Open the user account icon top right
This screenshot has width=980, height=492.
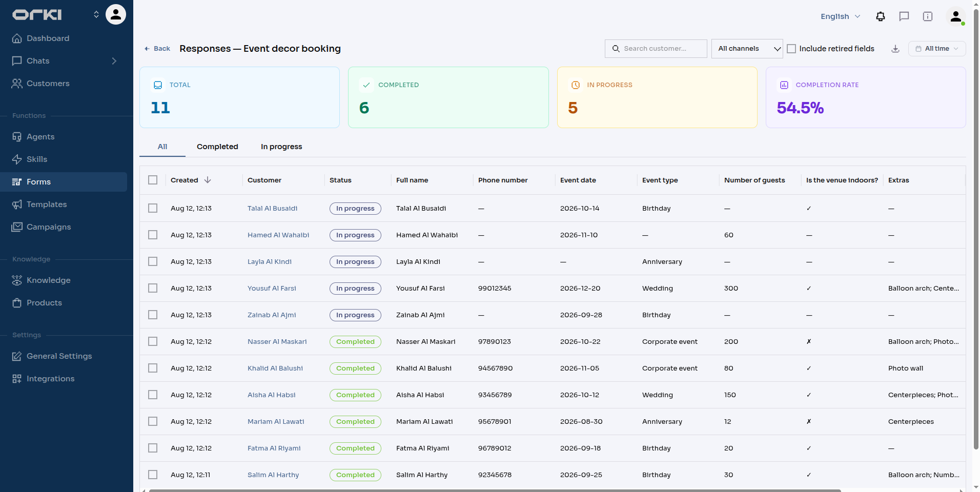956,16
